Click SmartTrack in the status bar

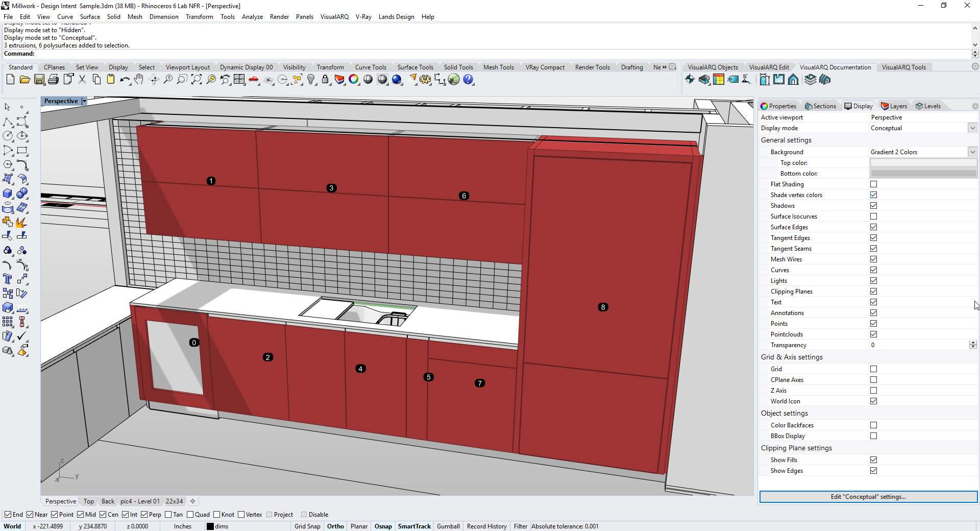pos(414,526)
